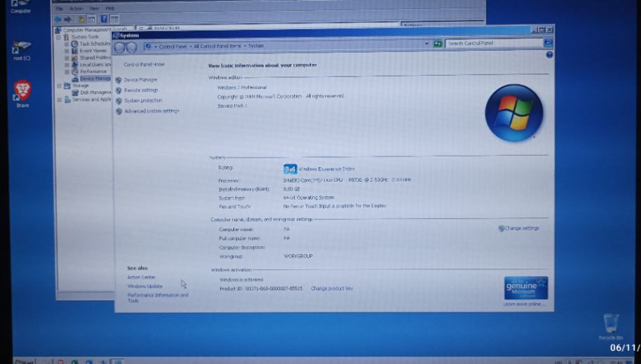Open Performance Information and Tools link
Screen dimensions: 641x364
(x=157, y=297)
